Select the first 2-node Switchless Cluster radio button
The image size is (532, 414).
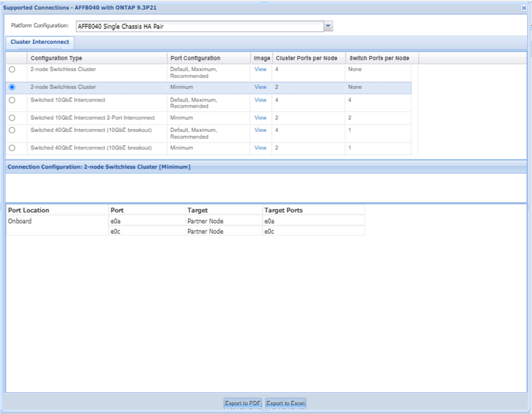point(12,69)
